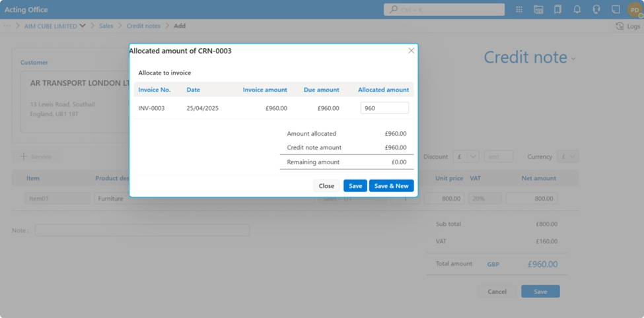644x318 pixels.
Task: Expand the Currency dropdown
Action: pos(569,157)
